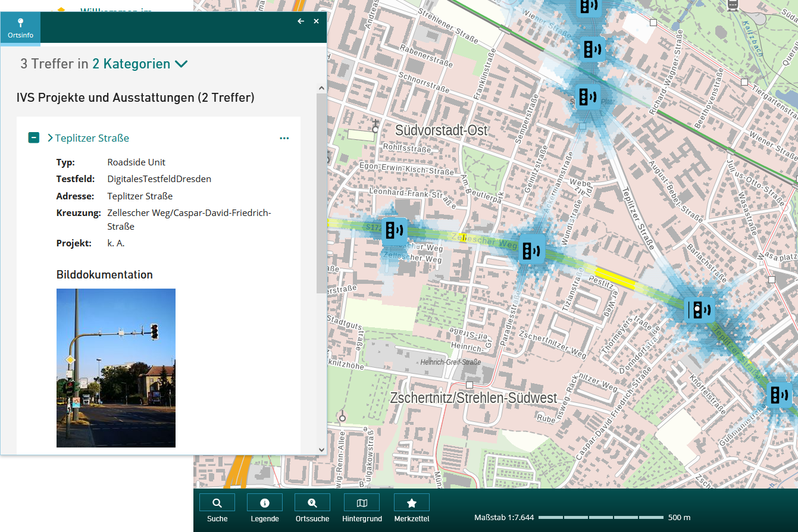Click the 500 m scale bar
The image size is (798, 532).
click(x=600, y=517)
